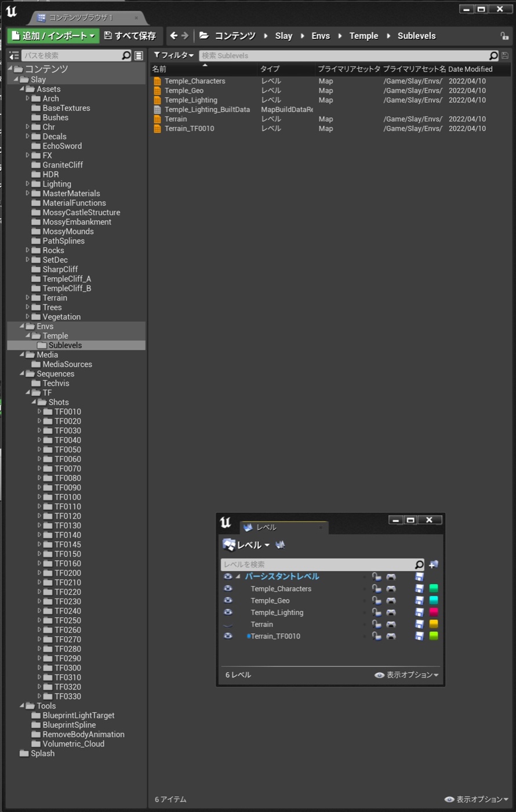Save Terrain_TF0010 via its disk icon

point(420,636)
